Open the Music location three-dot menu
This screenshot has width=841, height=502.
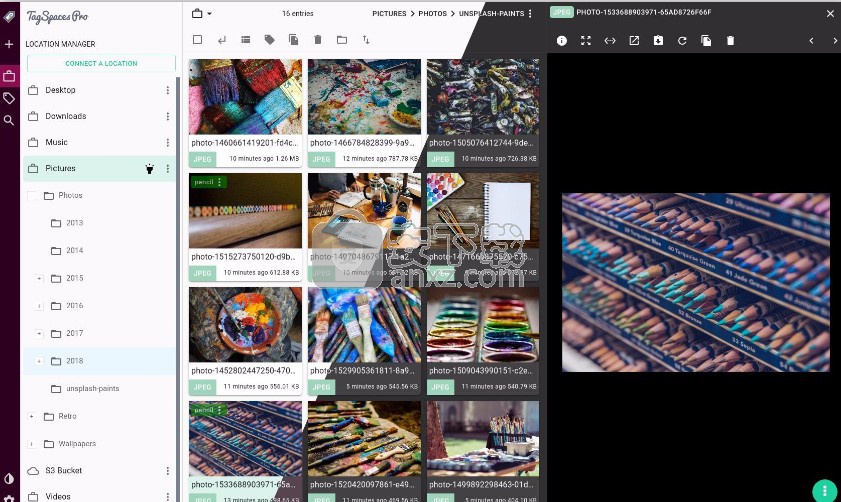click(x=167, y=142)
